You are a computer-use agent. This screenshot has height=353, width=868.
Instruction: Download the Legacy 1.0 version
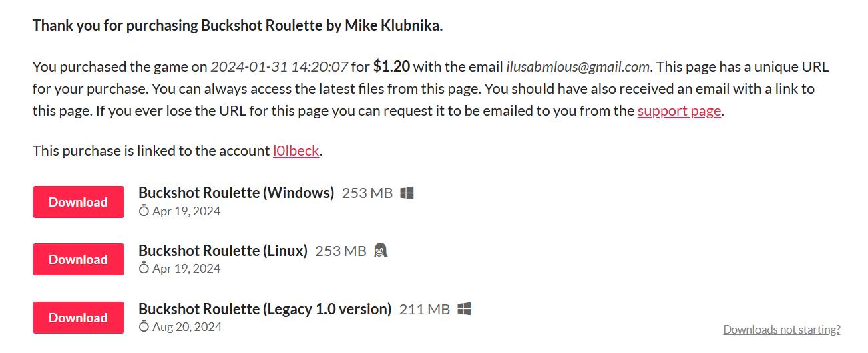pyautogui.click(x=78, y=318)
